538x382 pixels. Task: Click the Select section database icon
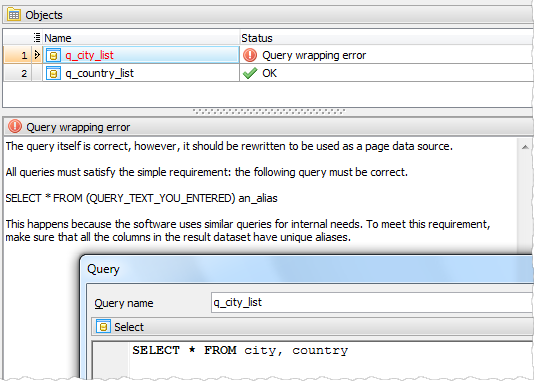[103, 326]
